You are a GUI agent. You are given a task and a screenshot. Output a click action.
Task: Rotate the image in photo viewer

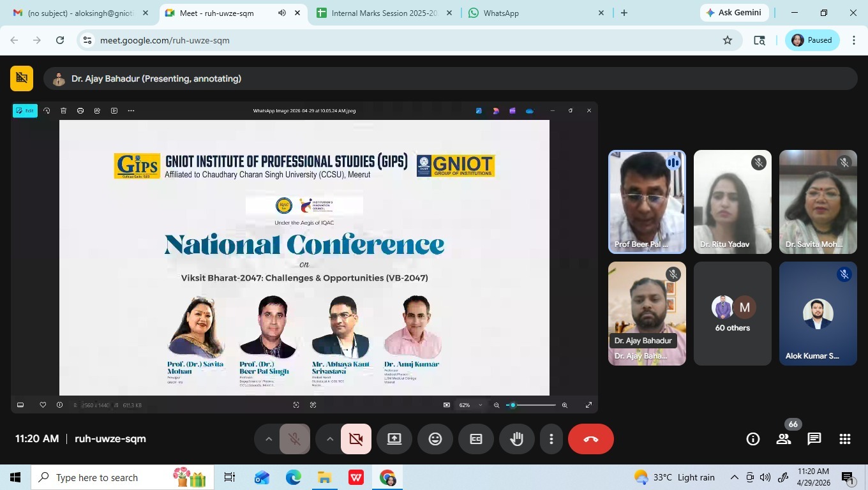[x=47, y=110]
